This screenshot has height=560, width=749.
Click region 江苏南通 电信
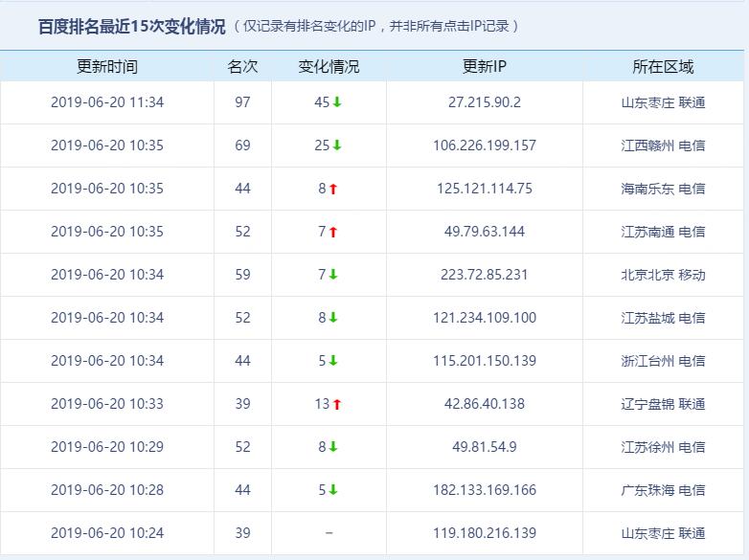tap(663, 232)
